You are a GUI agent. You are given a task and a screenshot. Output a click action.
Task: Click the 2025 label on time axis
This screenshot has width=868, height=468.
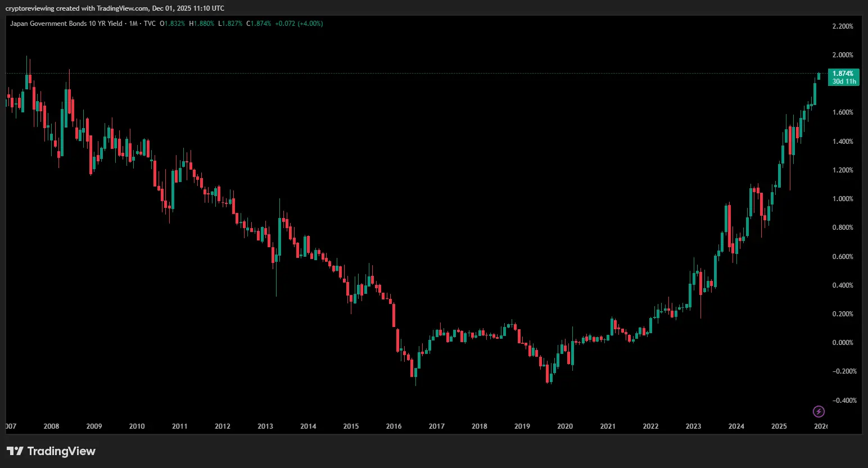tap(779, 426)
